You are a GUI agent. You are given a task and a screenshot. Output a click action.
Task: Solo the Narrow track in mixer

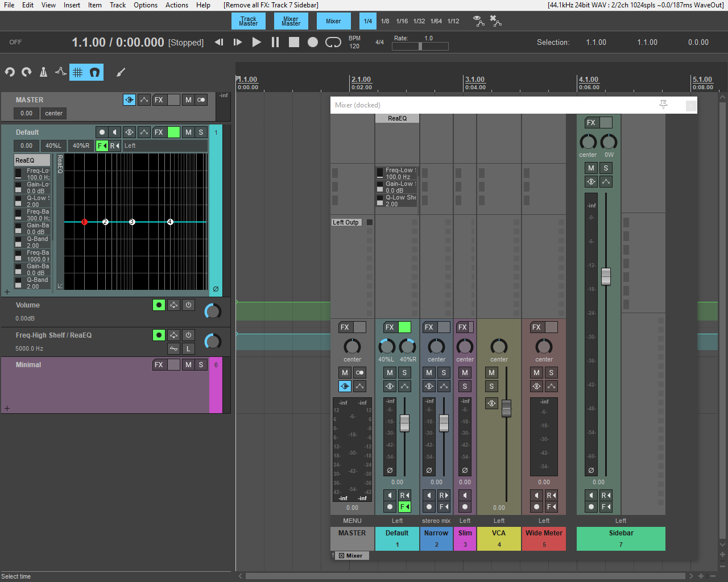(x=444, y=373)
